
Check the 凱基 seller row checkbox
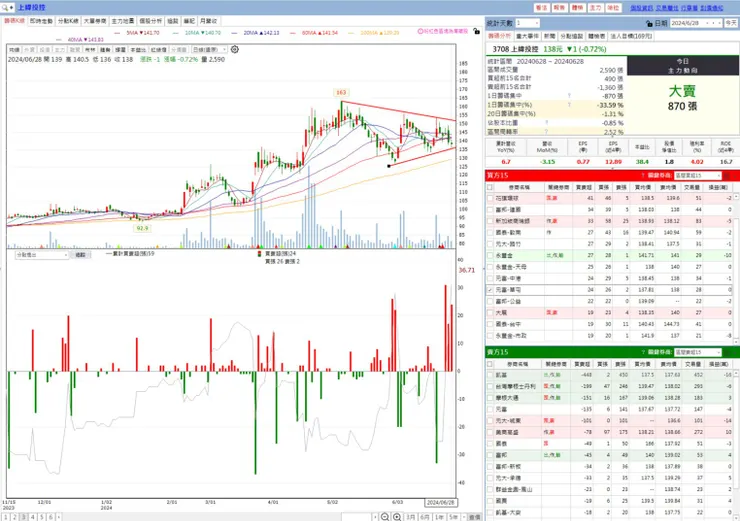pyautogui.click(x=490, y=375)
